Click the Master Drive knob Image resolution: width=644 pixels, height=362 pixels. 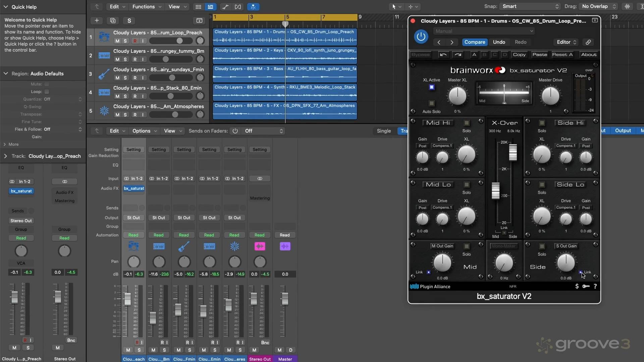[x=550, y=96]
